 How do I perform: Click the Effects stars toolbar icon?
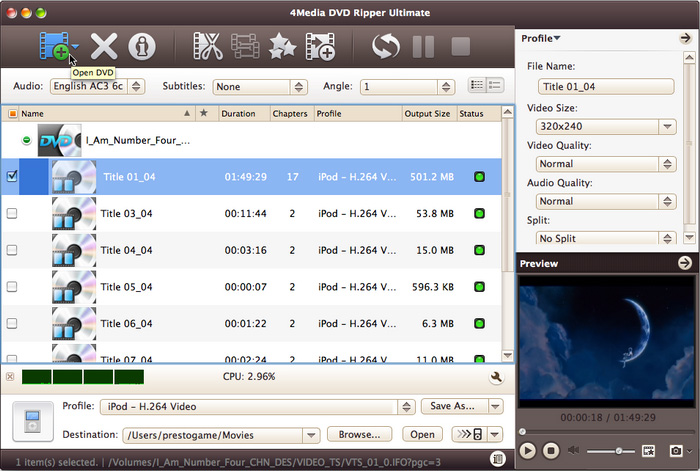(282, 46)
